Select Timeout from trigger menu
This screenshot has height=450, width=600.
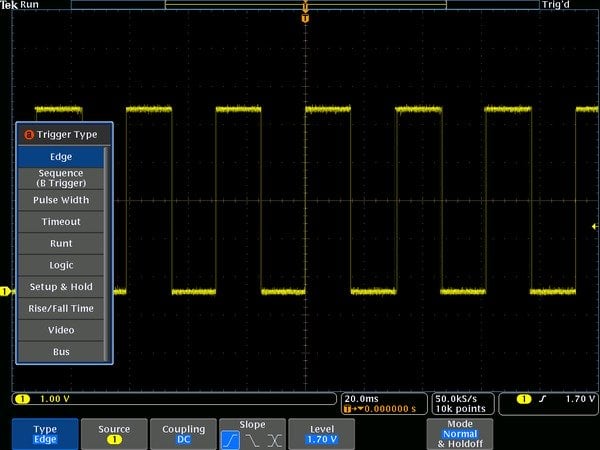coord(60,221)
